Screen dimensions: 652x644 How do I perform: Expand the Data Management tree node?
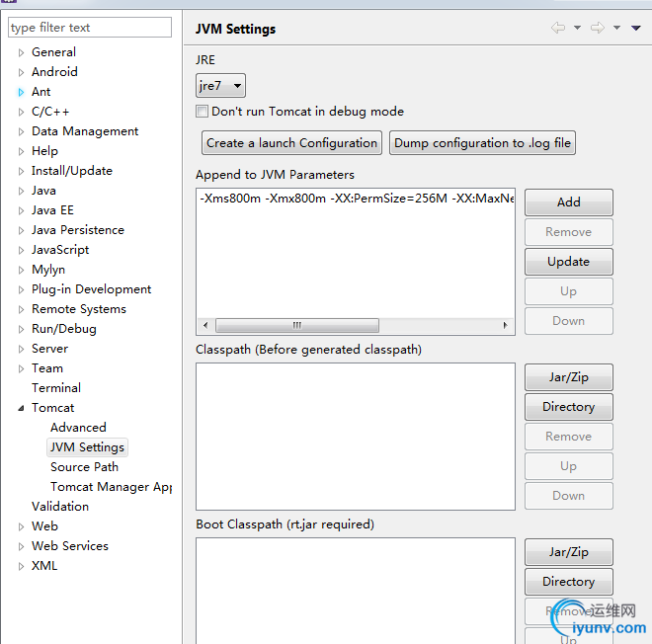pyautogui.click(x=21, y=131)
